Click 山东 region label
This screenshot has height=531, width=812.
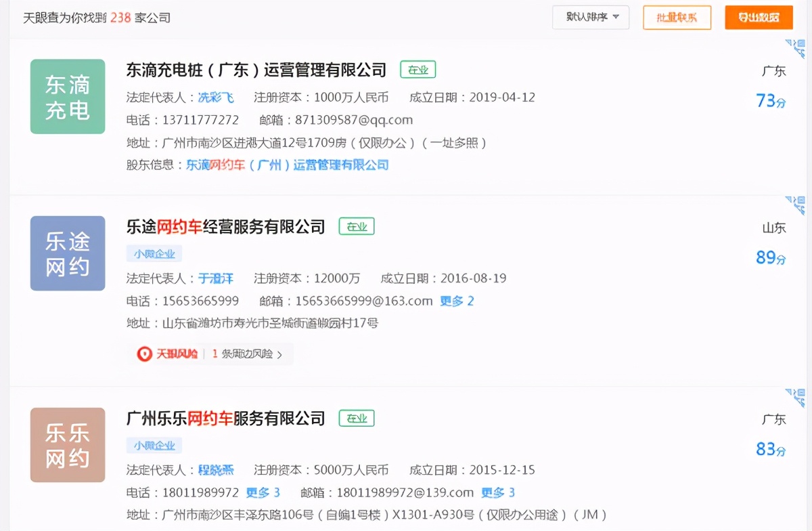click(x=774, y=228)
